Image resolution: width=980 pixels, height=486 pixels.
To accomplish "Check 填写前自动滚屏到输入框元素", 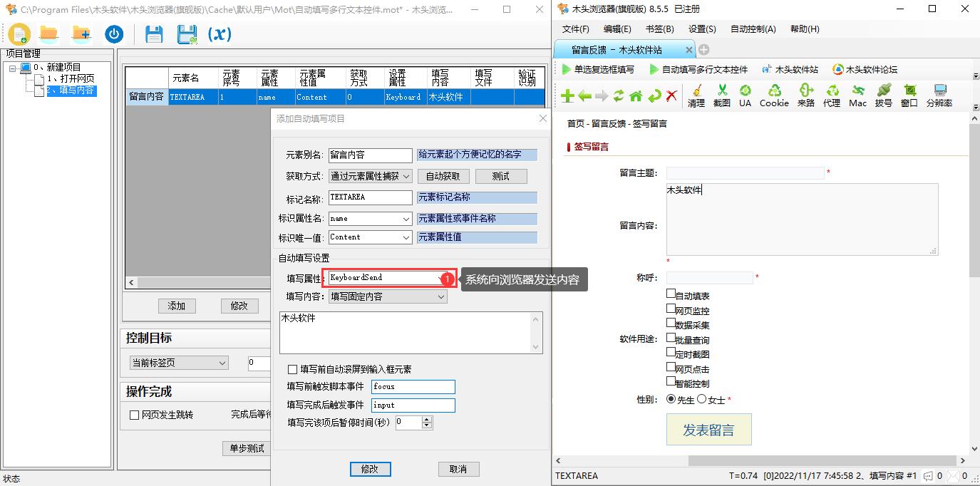I will (x=292, y=369).
